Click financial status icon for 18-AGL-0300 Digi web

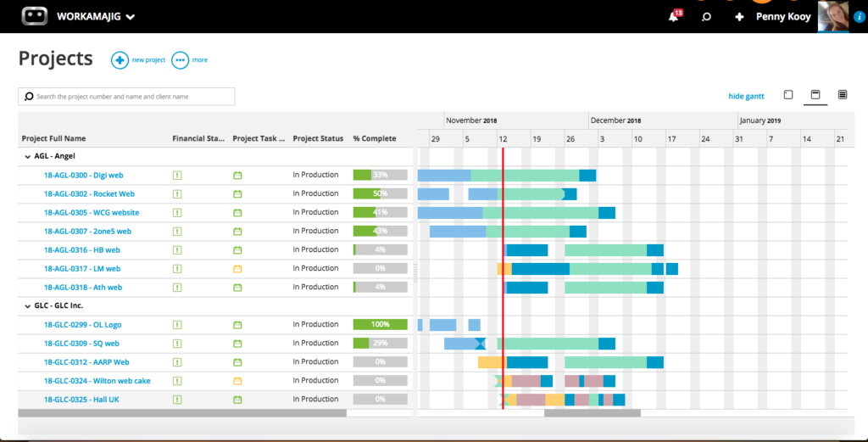pos(177,176)
